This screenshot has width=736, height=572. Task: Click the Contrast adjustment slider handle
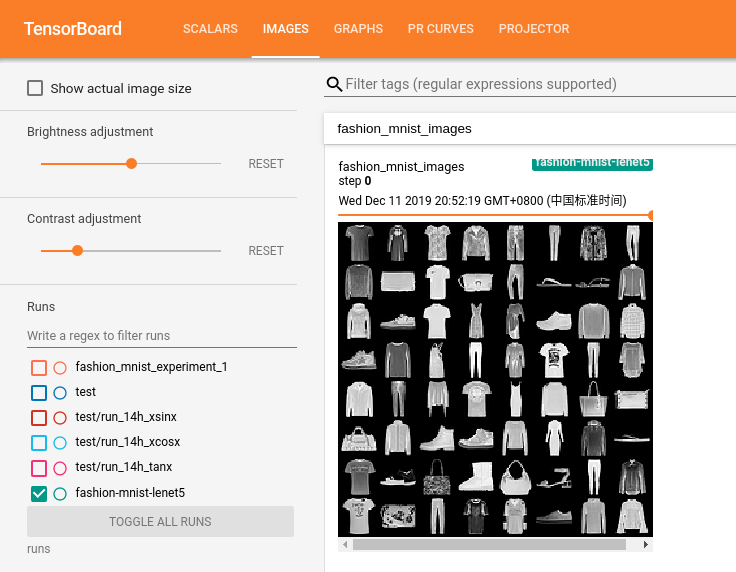pyautogui.click(x=77, y=251)
